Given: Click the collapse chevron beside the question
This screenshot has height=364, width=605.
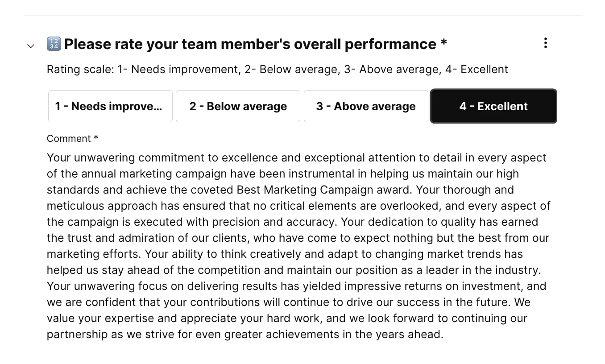Looking at the screenshot, I should (x=30, y=45).
